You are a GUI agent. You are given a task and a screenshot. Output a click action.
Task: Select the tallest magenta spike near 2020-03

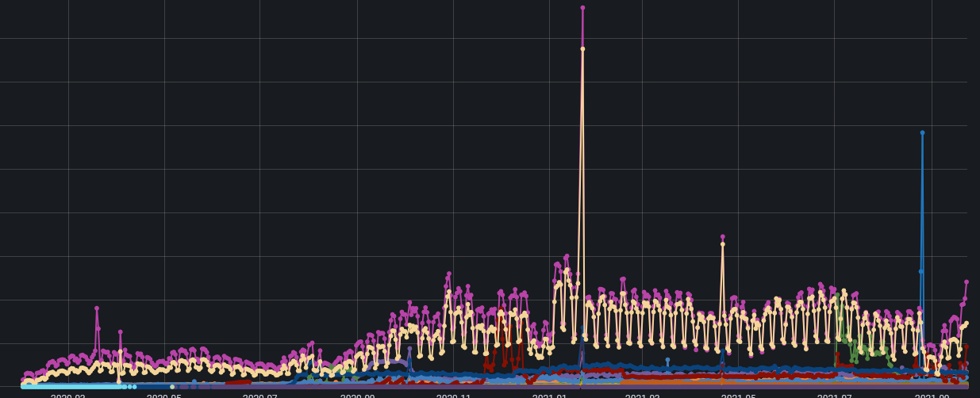pos(97,308)
